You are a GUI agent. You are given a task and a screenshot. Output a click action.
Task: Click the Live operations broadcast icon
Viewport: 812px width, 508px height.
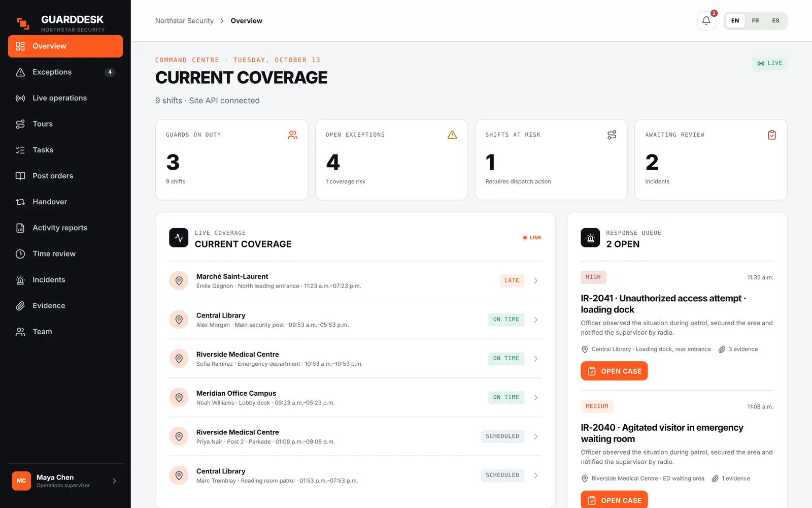point(20,98)
